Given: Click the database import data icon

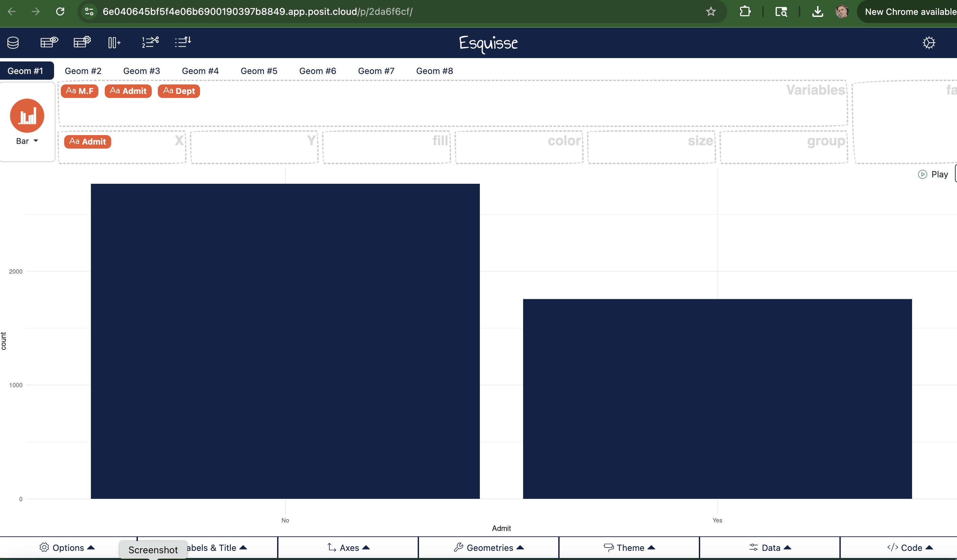Looking at the screenshot, I should point(13,42).
